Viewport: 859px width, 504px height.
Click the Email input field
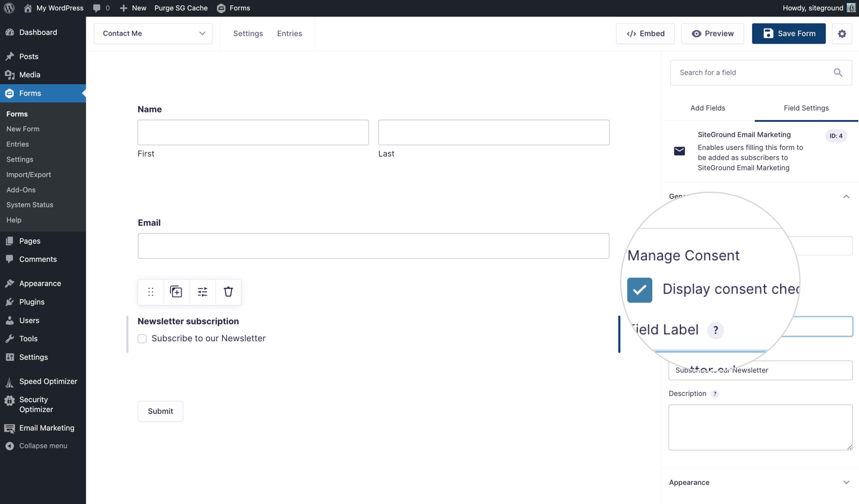(x=373, y=245)
